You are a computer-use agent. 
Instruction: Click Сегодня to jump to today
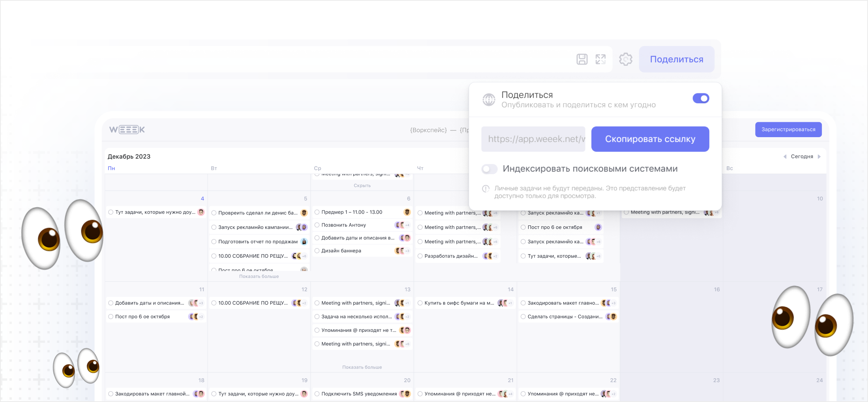coord(802,156)
